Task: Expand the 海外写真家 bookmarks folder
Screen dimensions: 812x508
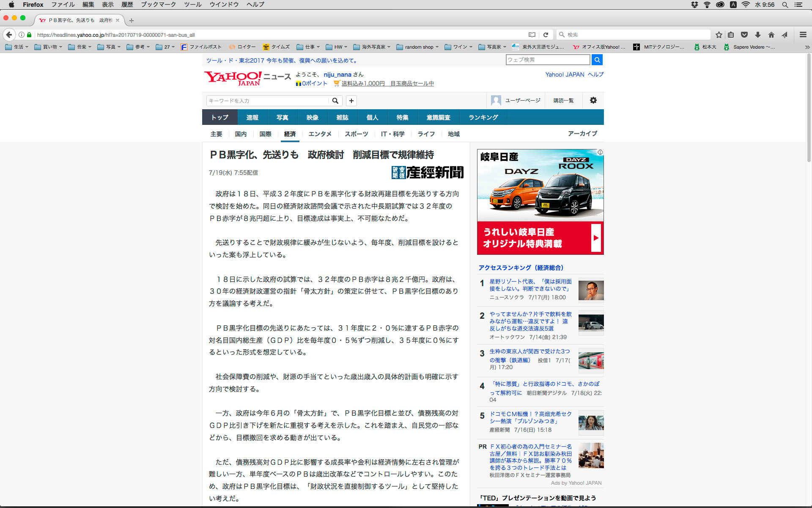Action: 371,47
